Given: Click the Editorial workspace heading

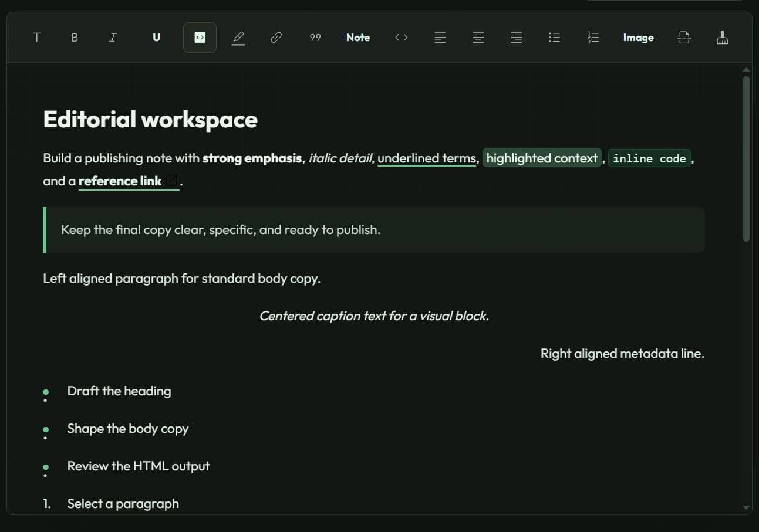Looking at the screenshot, I should click(150, 119).
